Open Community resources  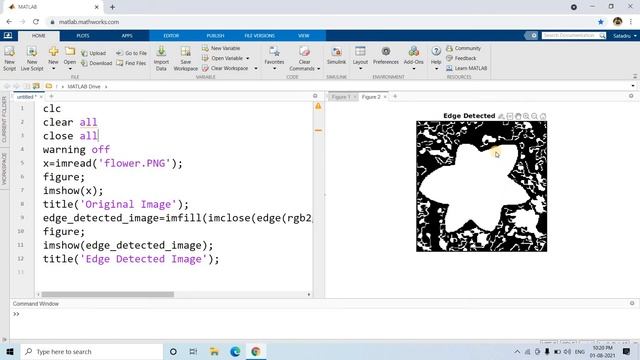[x=464, y=48]
